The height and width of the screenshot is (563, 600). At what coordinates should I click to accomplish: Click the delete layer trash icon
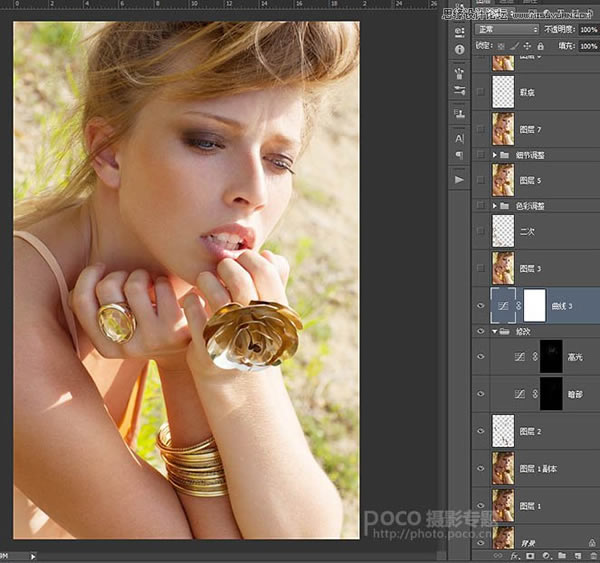pos(593,556)
